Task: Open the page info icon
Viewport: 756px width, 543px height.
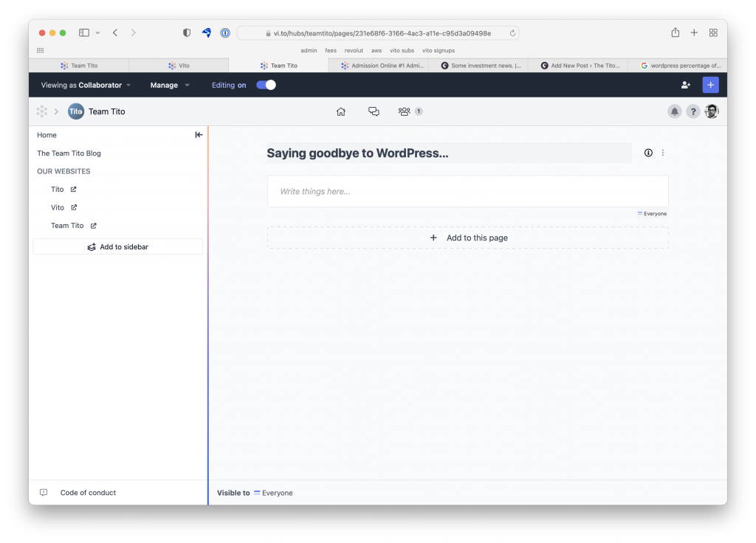Action: point(648,153)
